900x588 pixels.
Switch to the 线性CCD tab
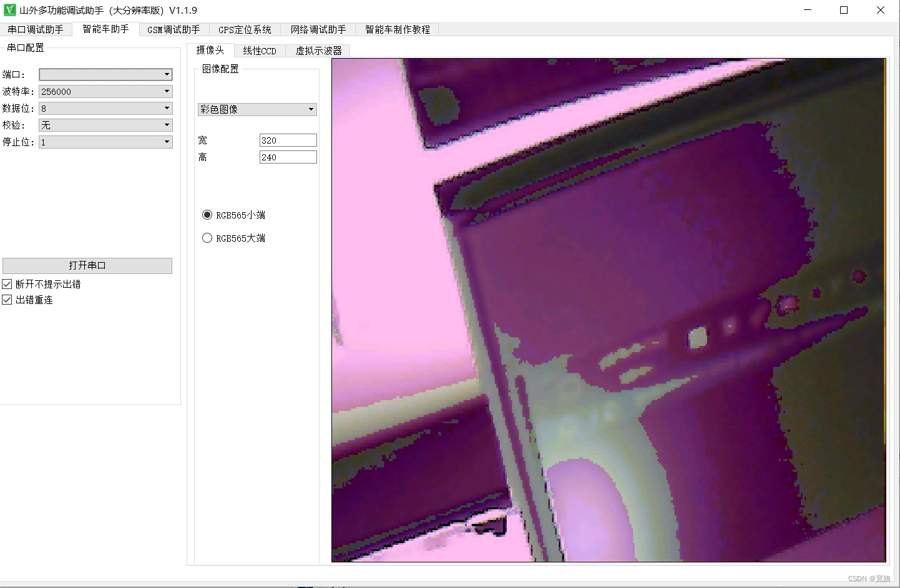[x=259, y=51]
